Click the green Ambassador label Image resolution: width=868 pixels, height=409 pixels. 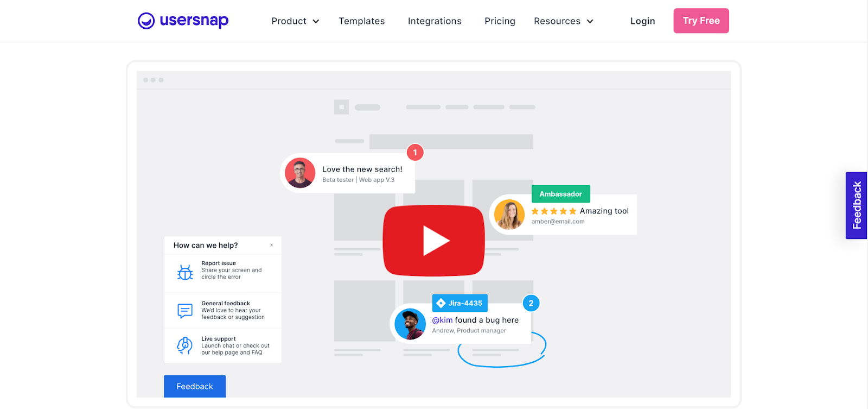pos(561,194)
